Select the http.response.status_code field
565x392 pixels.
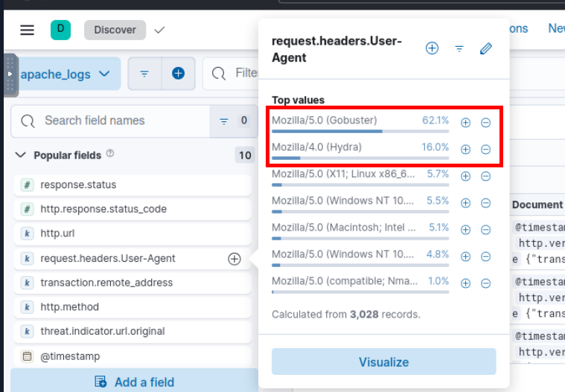pyautogui.click(x=133, y=209)
